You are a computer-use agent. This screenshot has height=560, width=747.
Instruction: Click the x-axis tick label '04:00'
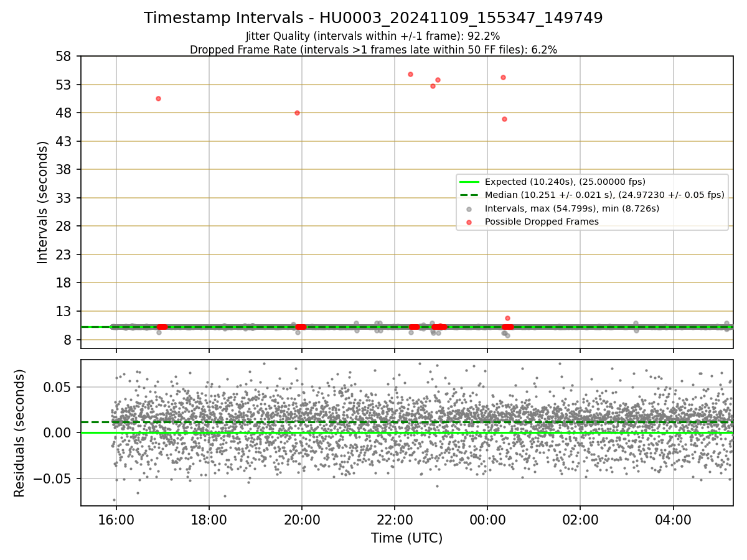click(x=673, y=519)
